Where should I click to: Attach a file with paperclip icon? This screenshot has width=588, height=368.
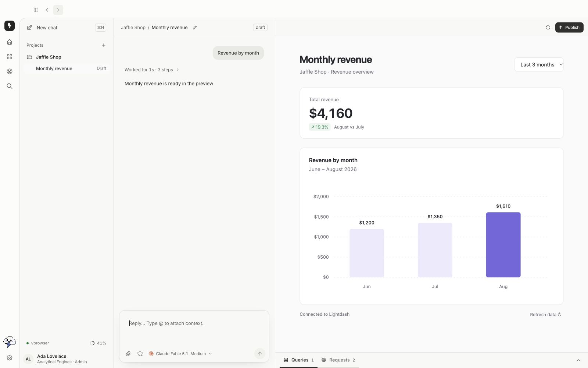click(128, 354)
